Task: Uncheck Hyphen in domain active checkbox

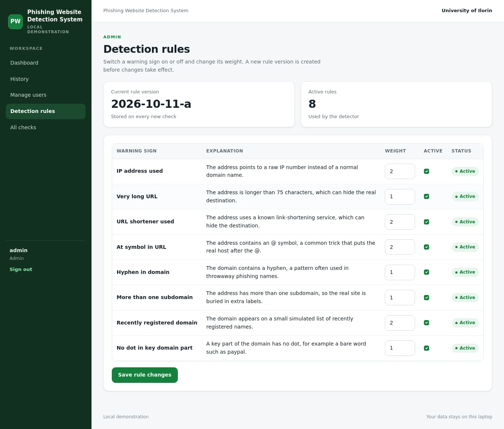Action: click(x=427, y=272)
